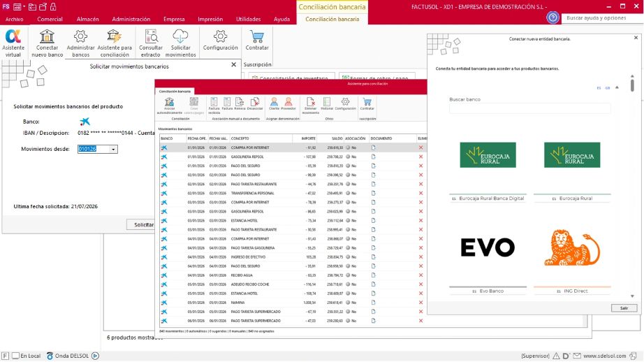
Task: Click the scroll-down arrow in bank list
Action: click(x=632, y=296)
